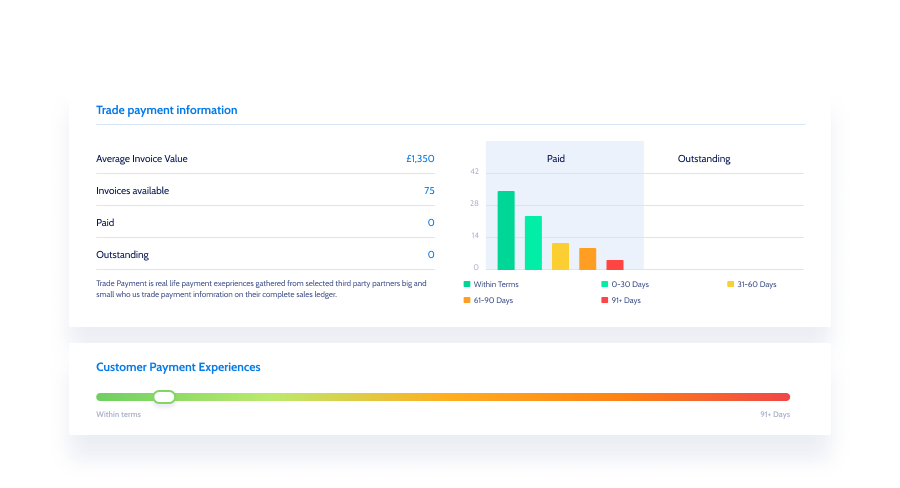The height and width of the screenshot is (488, 900).
Task: Select the red 91+ Days bar
Action: point(615,265)
